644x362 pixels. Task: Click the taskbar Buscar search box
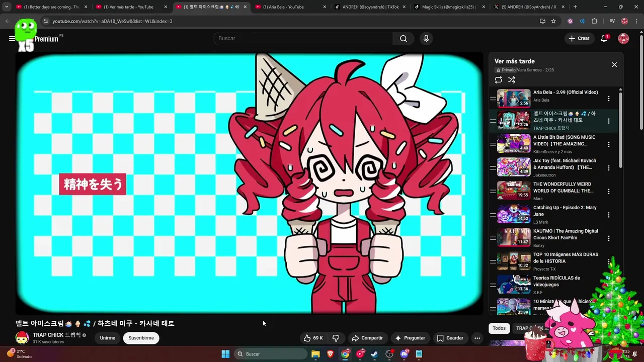pyautogui.click(x=272, y=354)
